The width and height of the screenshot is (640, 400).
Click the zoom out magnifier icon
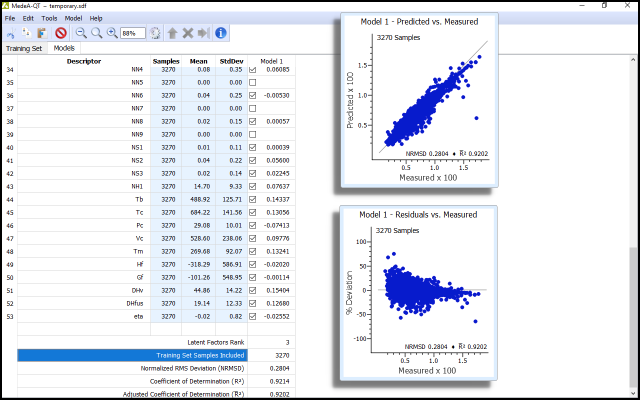81,33
